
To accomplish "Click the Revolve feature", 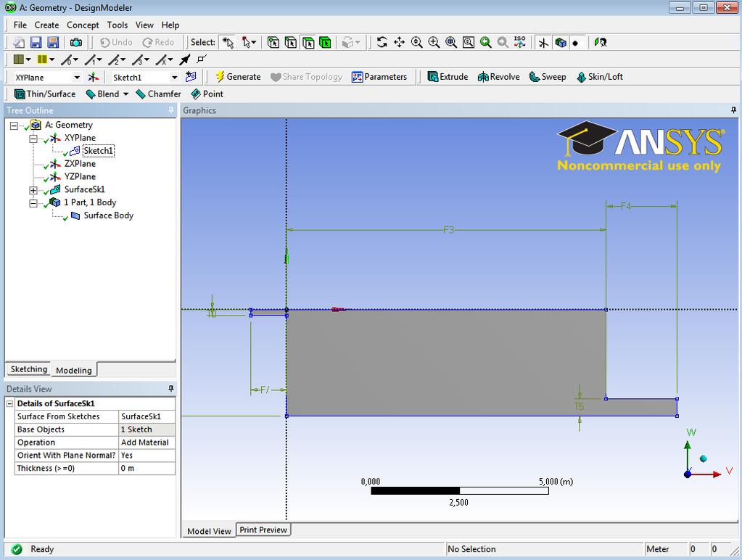I will pos(499,77).
